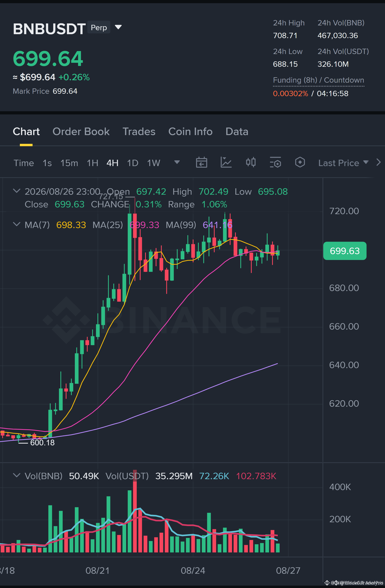Click the red 102.783K volume MA value
The height and width of the screenshot is (588, 385).
[x=256, y=476]
